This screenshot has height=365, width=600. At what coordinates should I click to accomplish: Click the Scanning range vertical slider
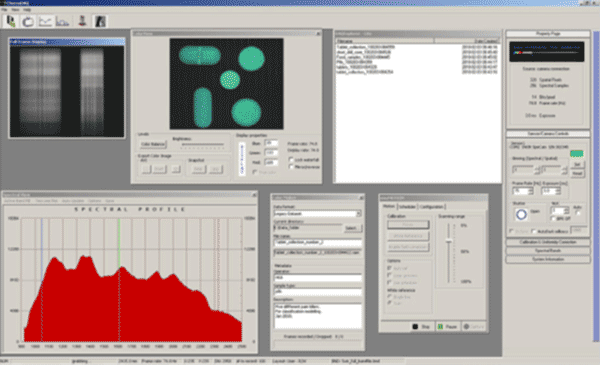449,253
